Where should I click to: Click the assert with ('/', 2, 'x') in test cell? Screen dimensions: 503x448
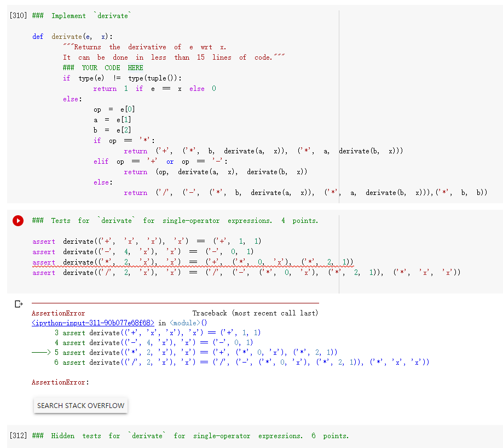point(246,272)
